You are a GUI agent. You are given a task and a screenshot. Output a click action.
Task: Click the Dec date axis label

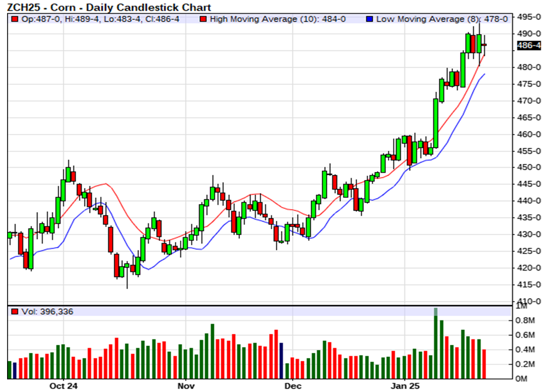pyautogui.click(x=292, y=386)
